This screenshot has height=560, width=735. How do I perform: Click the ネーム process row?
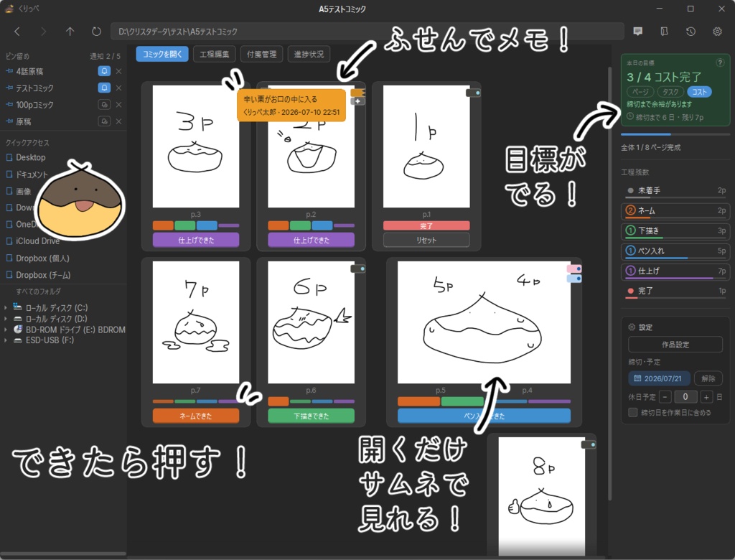(x=675, y=210)
